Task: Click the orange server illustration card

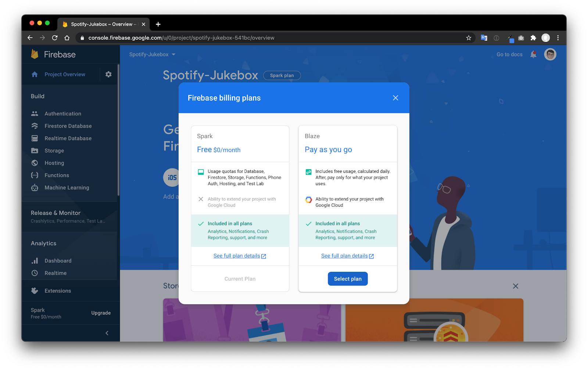Action: (434, 320)
